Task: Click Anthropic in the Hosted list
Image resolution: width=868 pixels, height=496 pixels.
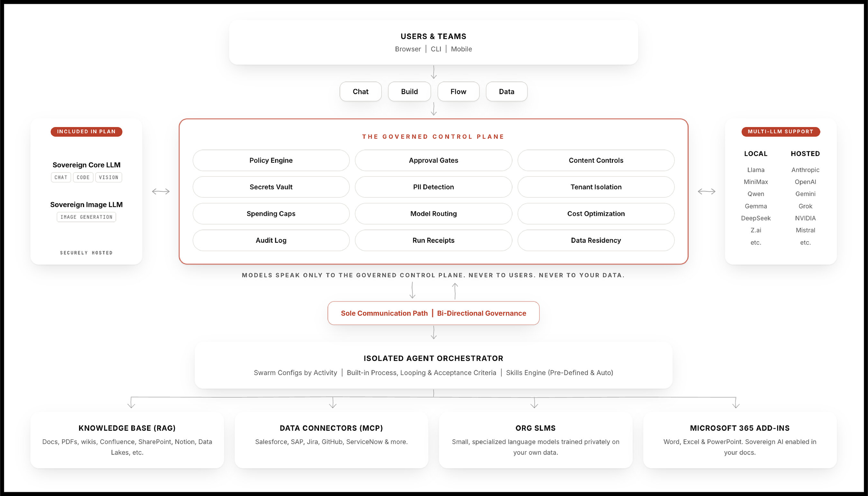Action: click(805, 170)
